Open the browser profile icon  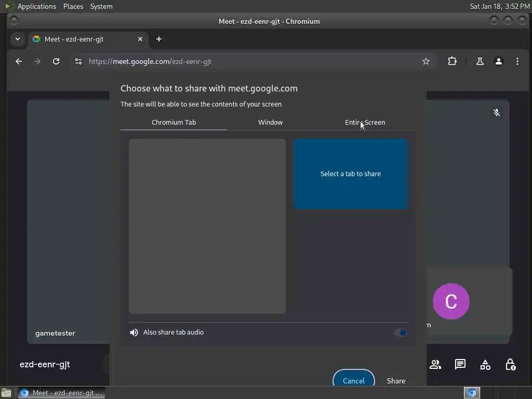point(498,61)
